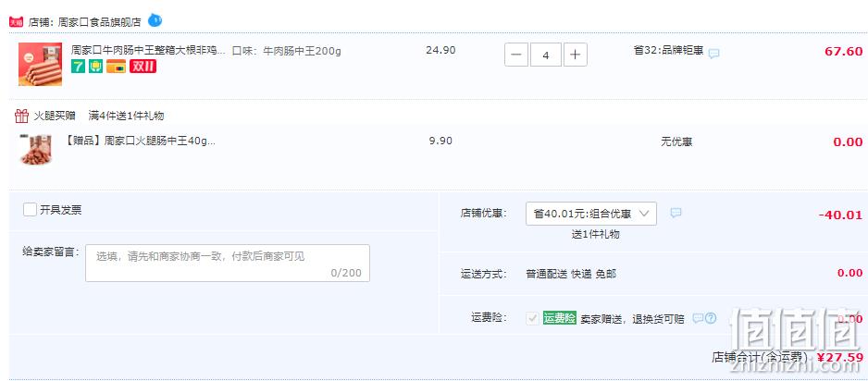Click the orange credit card badge
Viewport: 868px width, 381px height.
(x=116, y=67)
